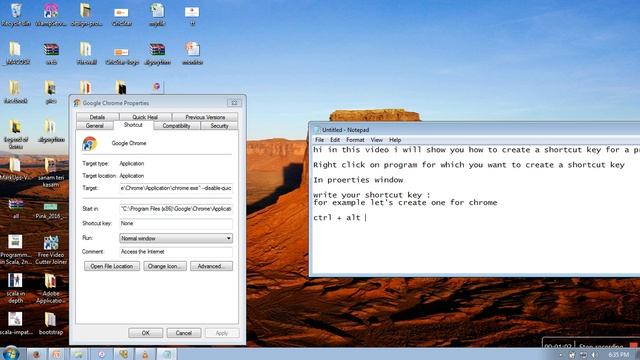Close the Google Chrome Properties dialog
Screen dimensions: 640x360
(x=234, y=103)
